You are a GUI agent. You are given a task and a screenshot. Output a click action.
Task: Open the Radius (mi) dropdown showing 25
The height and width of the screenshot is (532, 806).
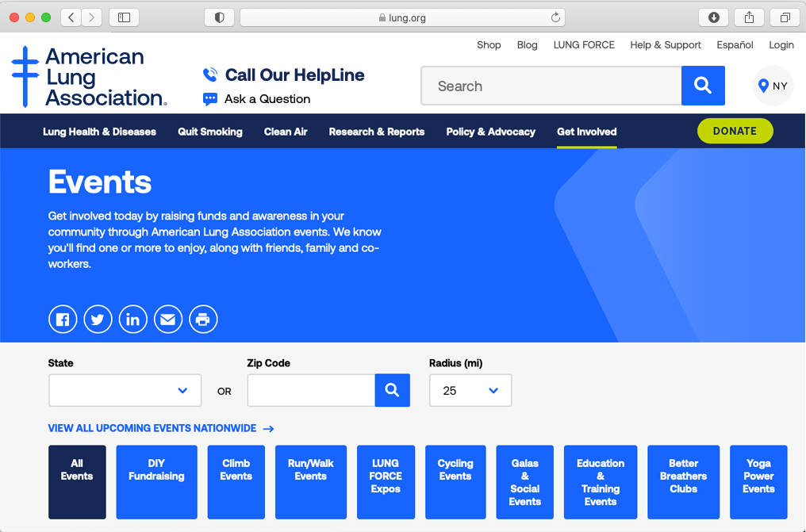click(x=470, y=390)
